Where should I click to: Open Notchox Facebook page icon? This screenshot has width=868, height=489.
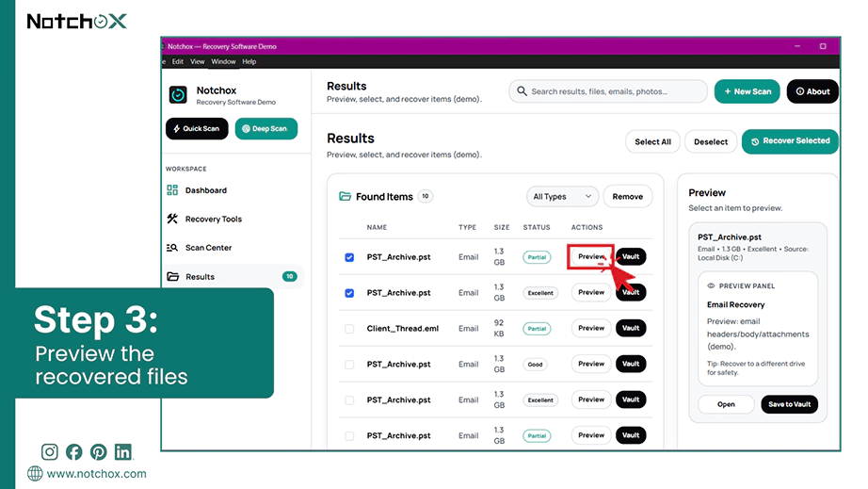click(x=74, y=452)
